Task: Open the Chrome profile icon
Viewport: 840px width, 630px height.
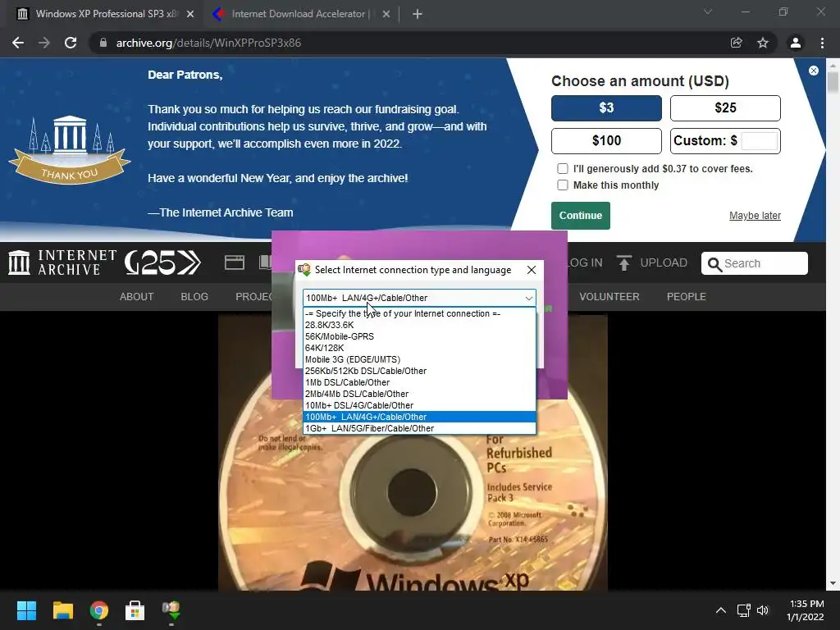Action: [x=796, y=43]
